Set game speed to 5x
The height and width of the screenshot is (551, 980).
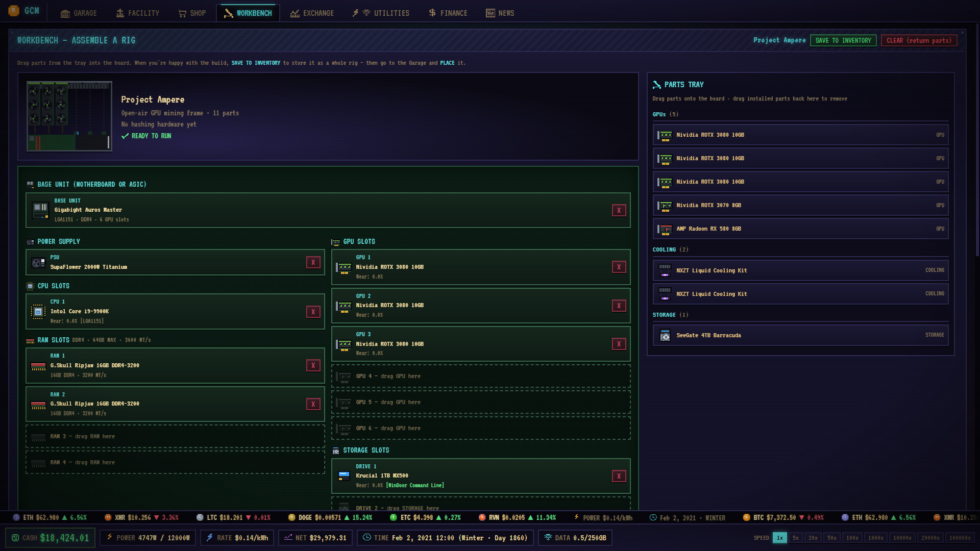point(795,538)
